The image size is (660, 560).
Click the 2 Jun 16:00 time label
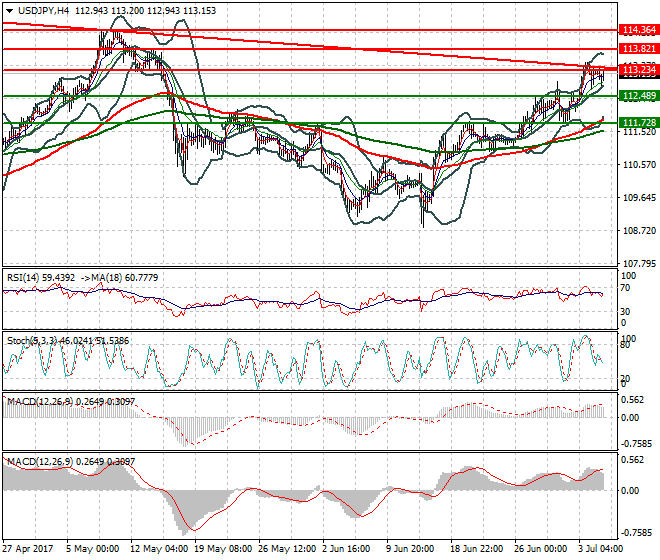pyautogui.click(x=346, y=549)
